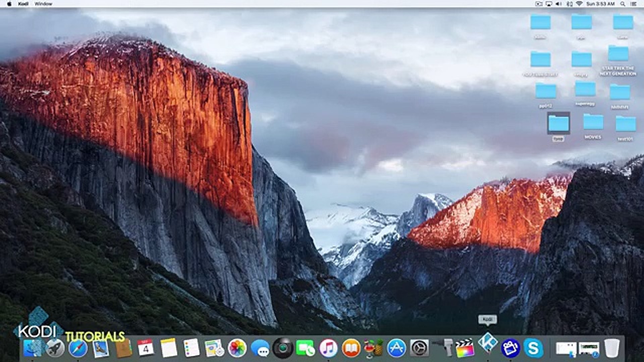Screen dimensions: 644x362
Task: Open the Calendar app icon
Action: coord(146,348)
